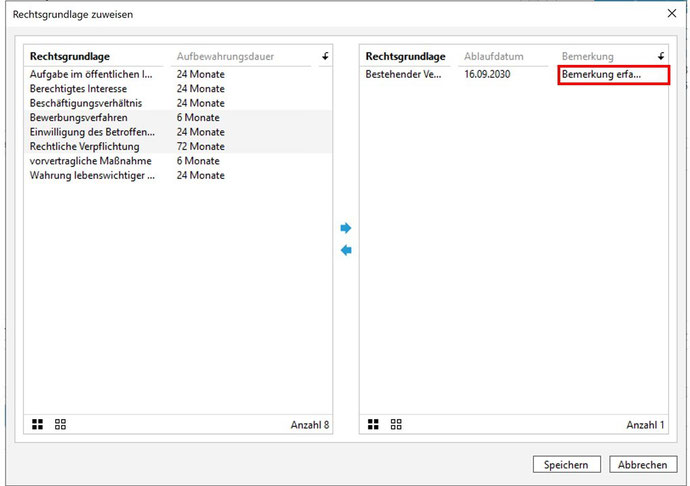Click 6 Monate value of vorvertragliche Maßnahme

[x=198, y=161]
